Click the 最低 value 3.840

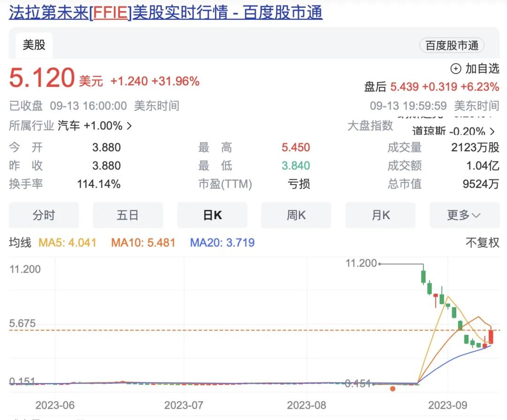pos(296,166)
